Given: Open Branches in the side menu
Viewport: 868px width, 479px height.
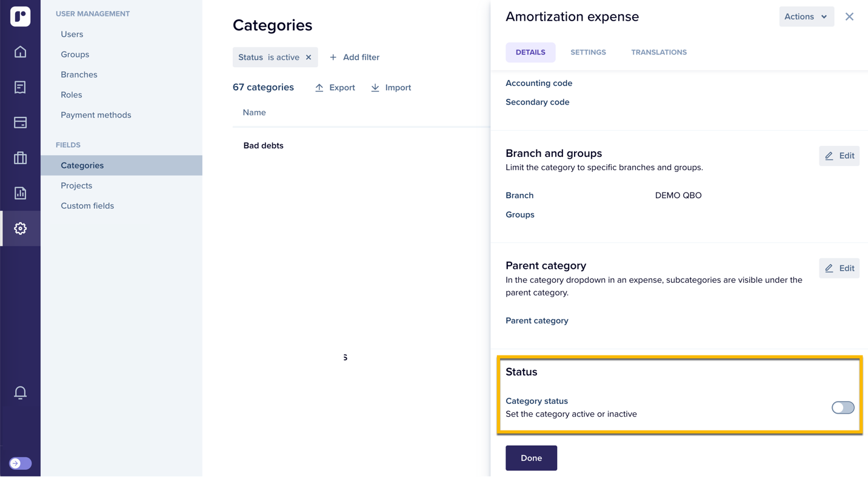Looking at the screenshot, I should [x=79, y=74].
